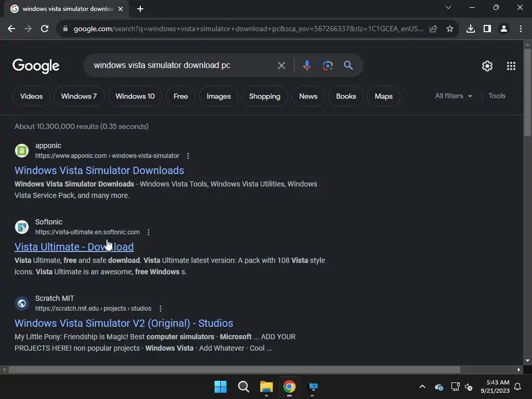Switch to the Shopping results

point(264,96)
